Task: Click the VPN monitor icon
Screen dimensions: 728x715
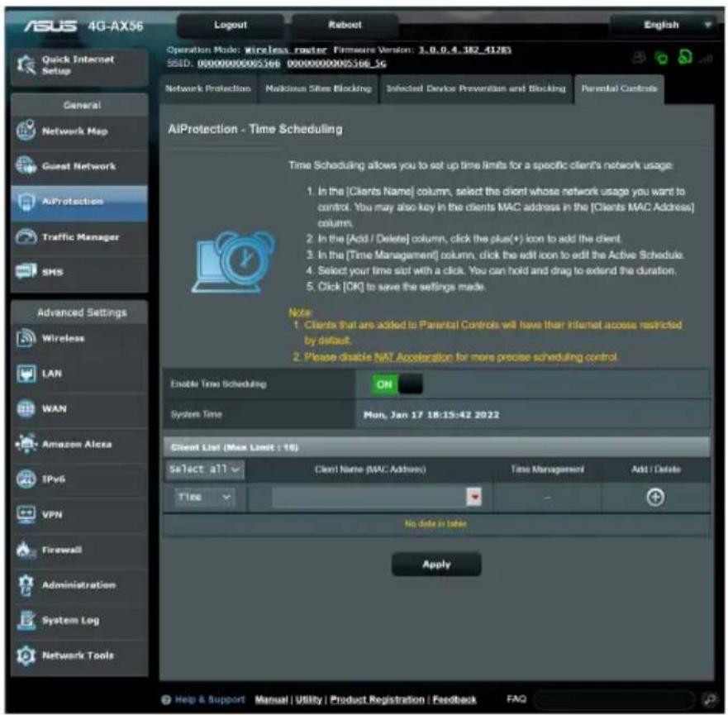Action: 26,514
